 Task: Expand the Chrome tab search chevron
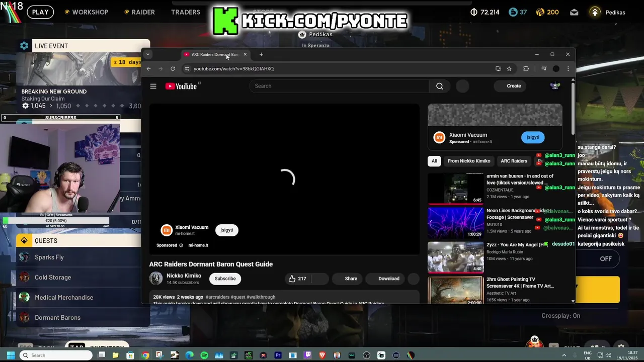tap(148, 54)
